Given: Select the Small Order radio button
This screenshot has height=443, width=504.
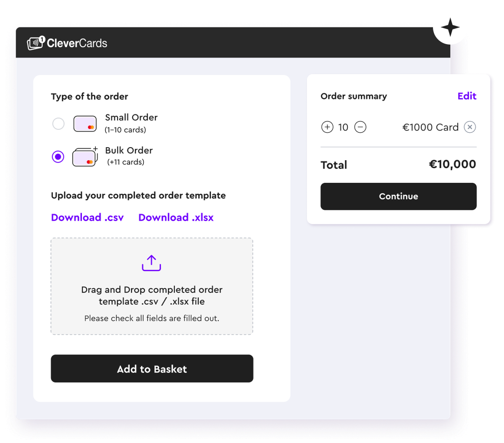Looking at the screenshot, I should [x=58, y=123].
